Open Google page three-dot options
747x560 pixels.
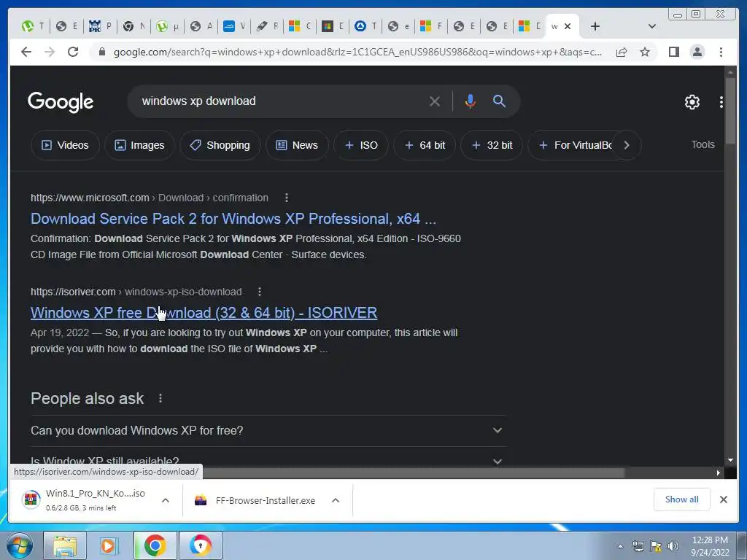[721, 101]
